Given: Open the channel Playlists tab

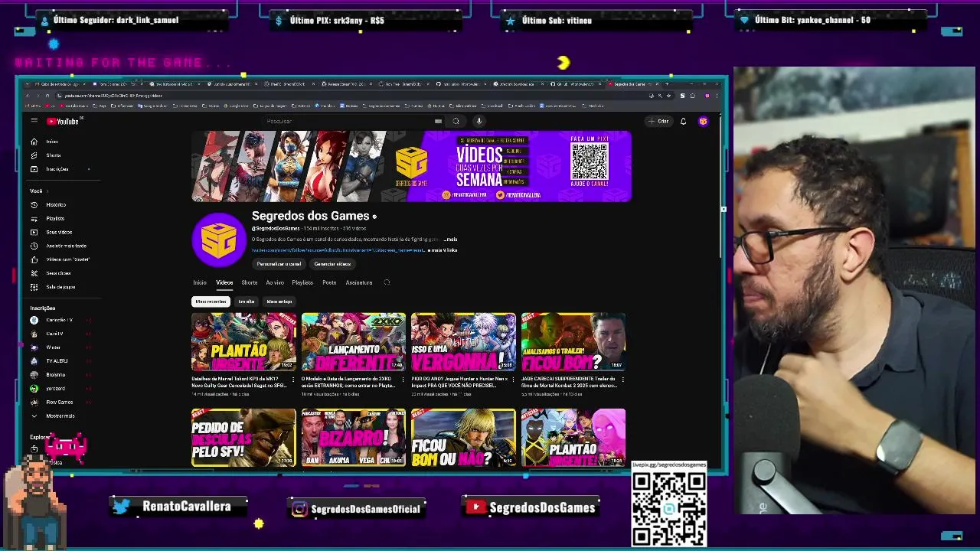Looking at the screenshot, I should click(302, 282).
